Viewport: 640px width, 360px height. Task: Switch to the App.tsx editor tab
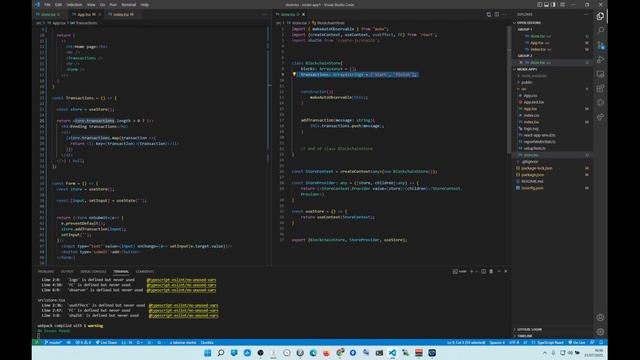pos(86,14)
